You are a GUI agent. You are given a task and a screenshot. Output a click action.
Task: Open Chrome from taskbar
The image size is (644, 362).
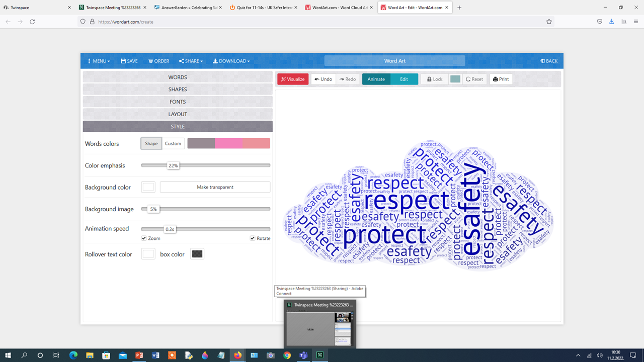287,355
